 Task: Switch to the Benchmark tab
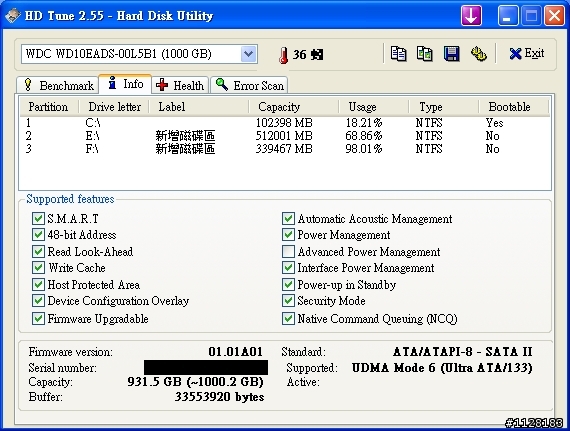[58, 86]
